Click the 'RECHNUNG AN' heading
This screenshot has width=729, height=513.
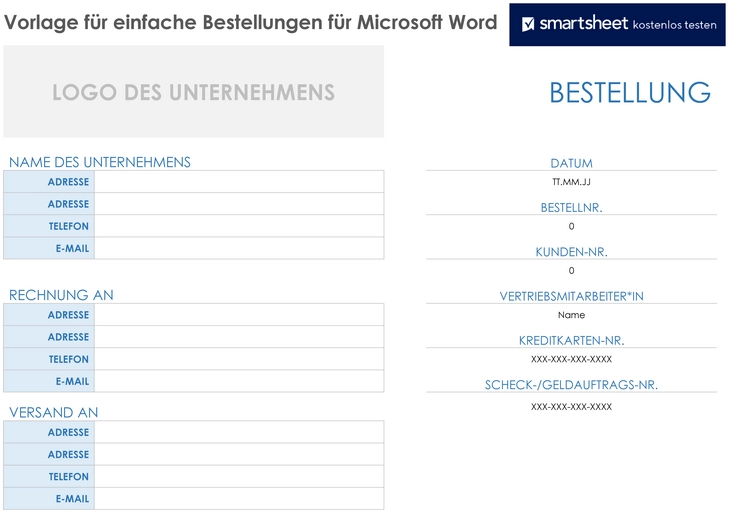click(x=61, y=295)
